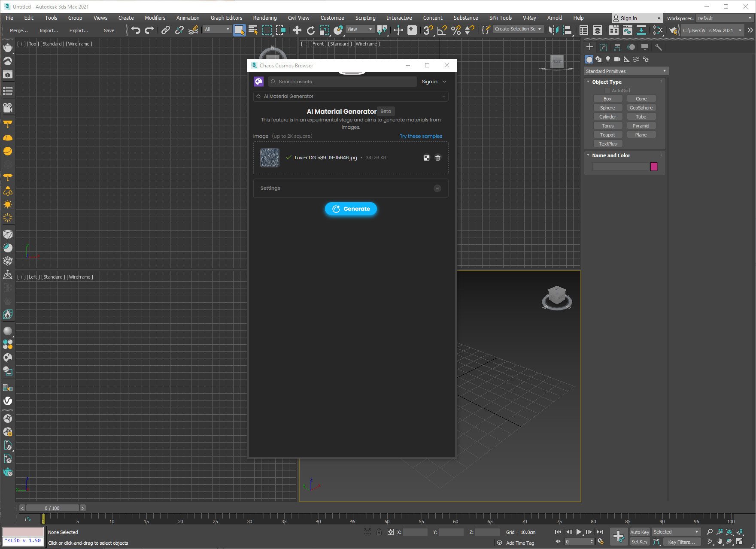Toggle the AutoGrid checkbox
This screenshot has height=549, width=756.
pyautogui.click(x=607, y=91)
